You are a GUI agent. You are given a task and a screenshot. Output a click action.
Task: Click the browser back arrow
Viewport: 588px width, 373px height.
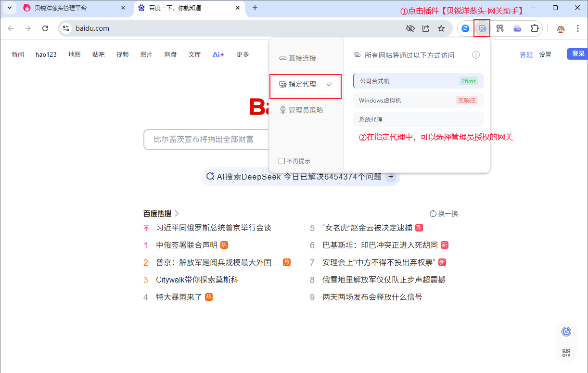(x=11, y=28)
